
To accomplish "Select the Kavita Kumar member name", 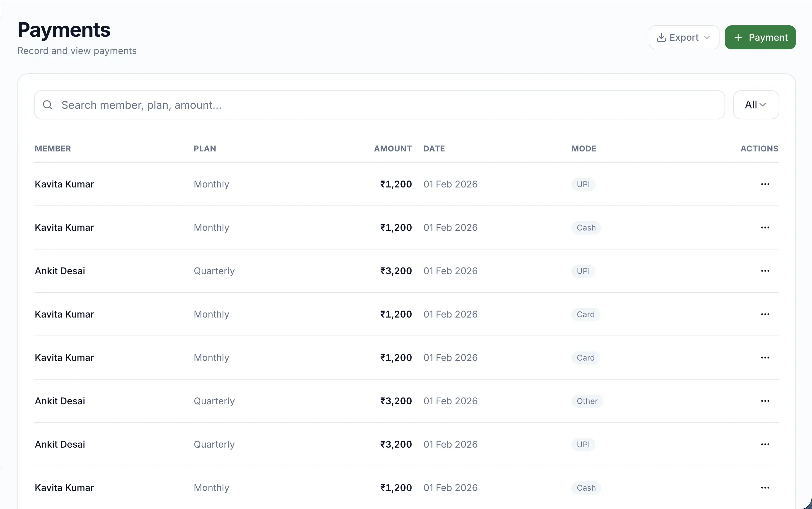I will [64, 184].
